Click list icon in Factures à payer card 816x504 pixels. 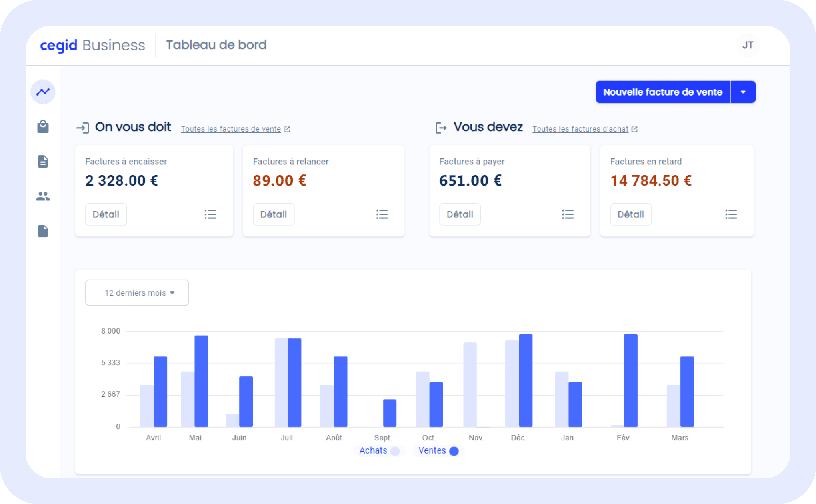[567, 214]
